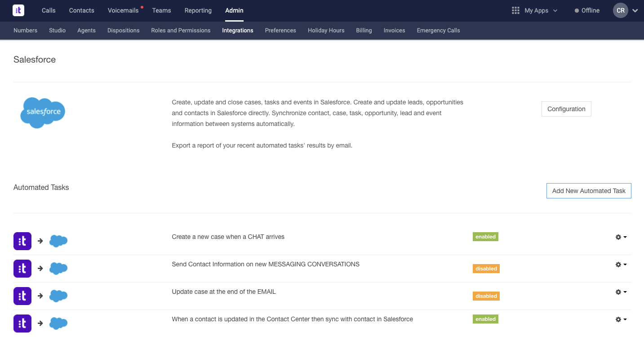Click Talkdesk icon in Update case EMAIL row

point(22,296)
